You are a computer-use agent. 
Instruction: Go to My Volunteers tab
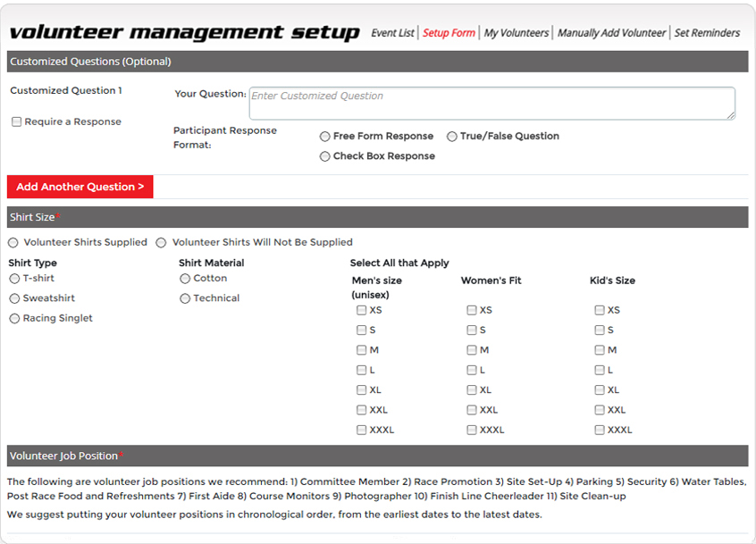click(x=516, y=33)
